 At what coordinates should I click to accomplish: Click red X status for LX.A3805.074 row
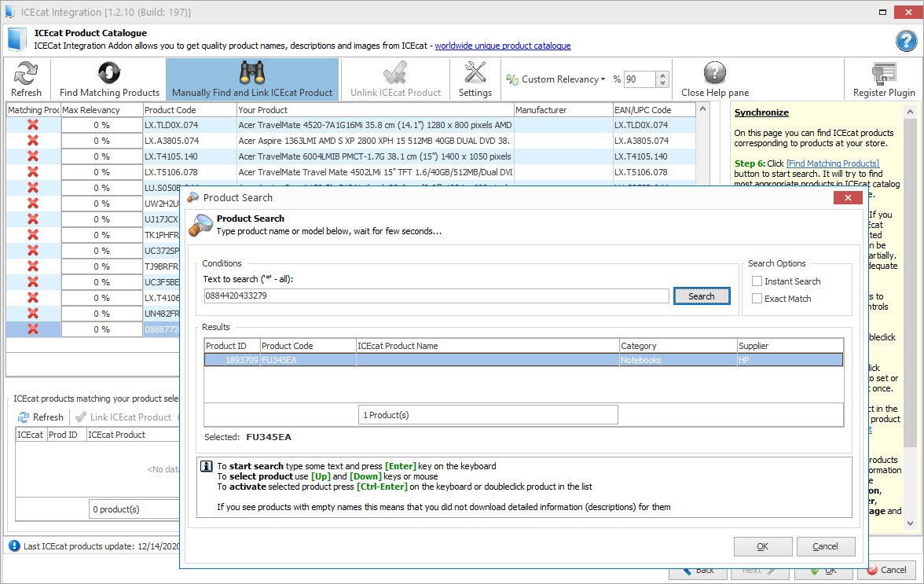(x=33, y=141)
